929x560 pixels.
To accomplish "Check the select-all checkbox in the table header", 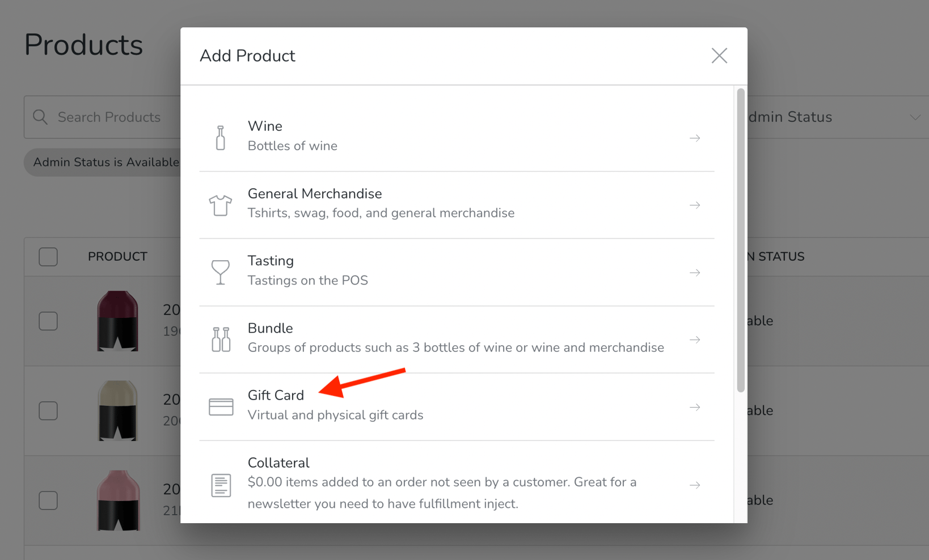I will click(48, 256).
